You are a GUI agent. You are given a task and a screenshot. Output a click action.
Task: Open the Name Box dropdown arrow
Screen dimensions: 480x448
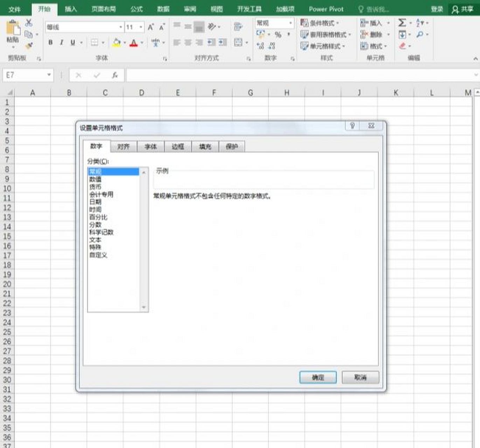click(x=49, y=75)
